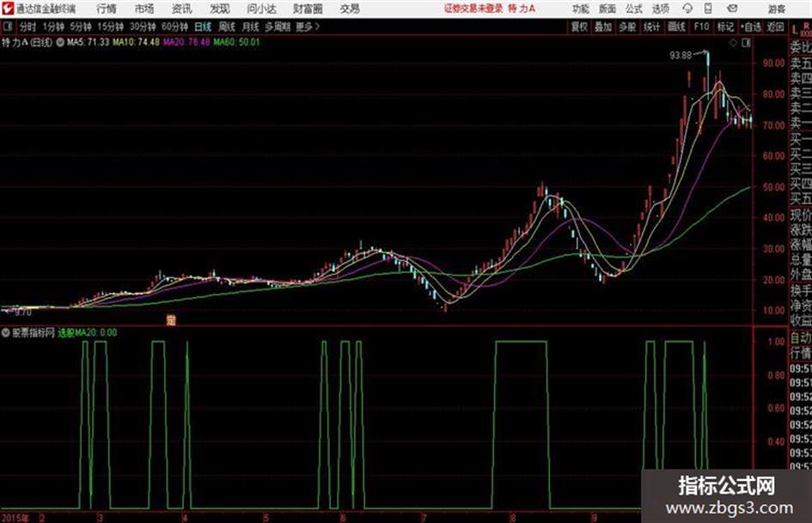Click the 标记 mark toolbar button

tap(725, 27)
